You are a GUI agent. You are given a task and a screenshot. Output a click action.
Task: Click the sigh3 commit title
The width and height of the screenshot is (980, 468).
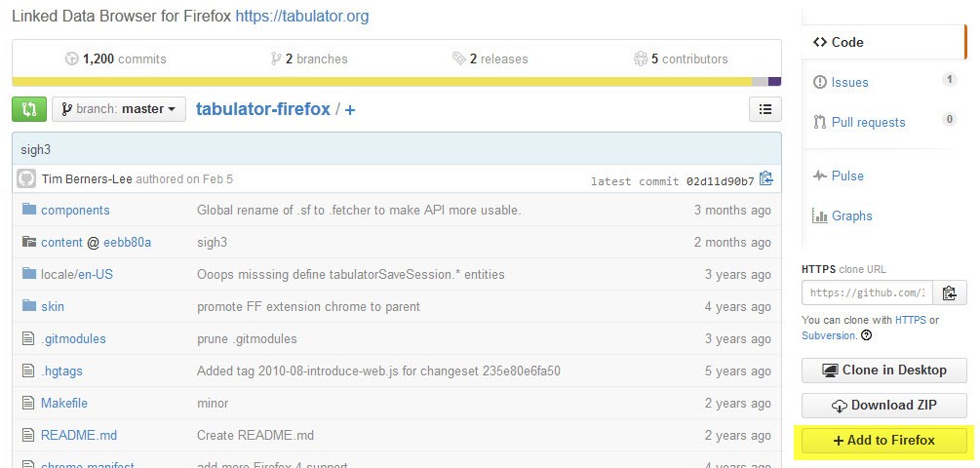tap(36, 150)
